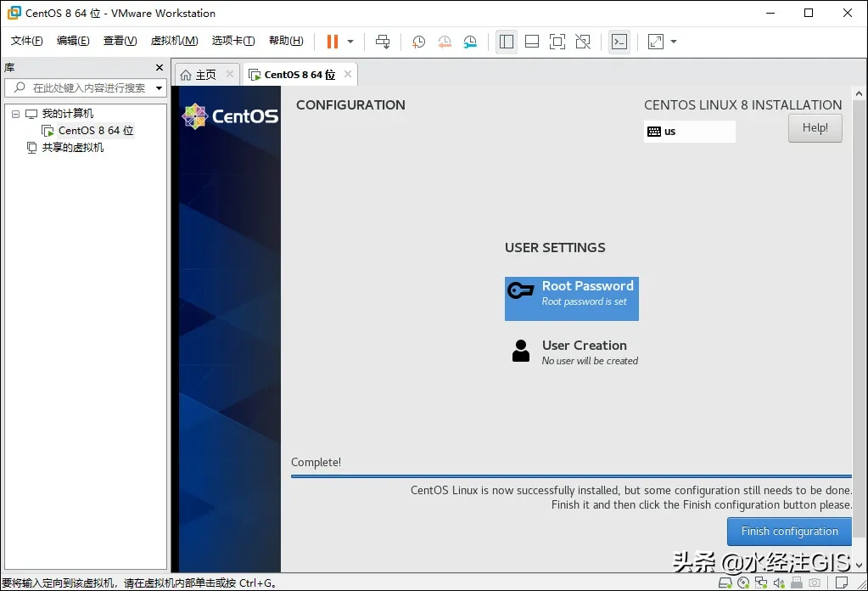Image resolution: width=868 pixels, height=591 pixels.
Task: Click the USB device status bar icon
Action: pyautogui.click(x=797, y=583)
